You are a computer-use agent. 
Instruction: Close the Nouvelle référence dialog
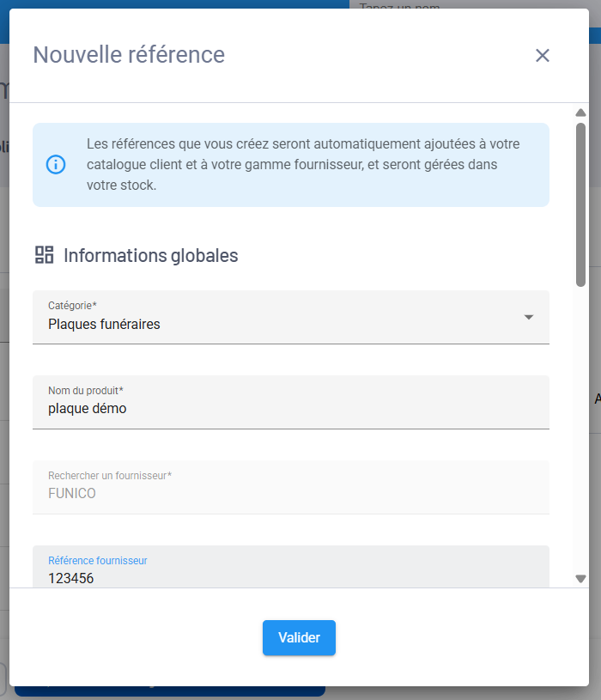542,56
